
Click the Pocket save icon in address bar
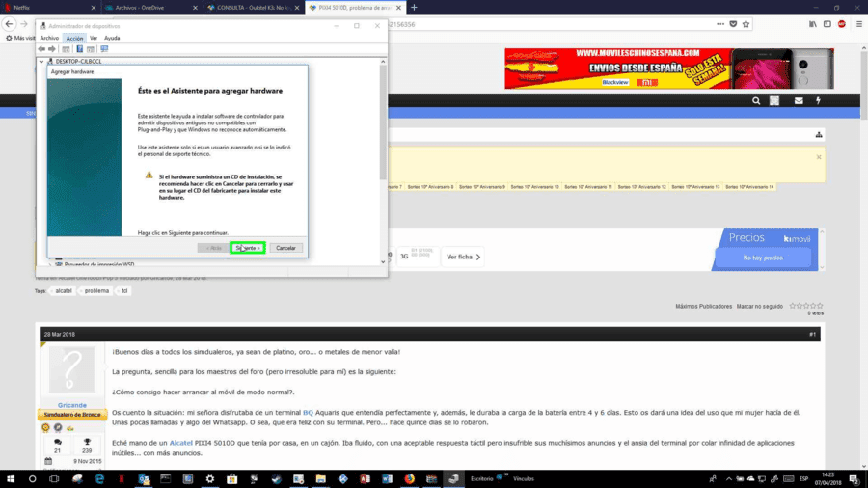coord(733,24)
